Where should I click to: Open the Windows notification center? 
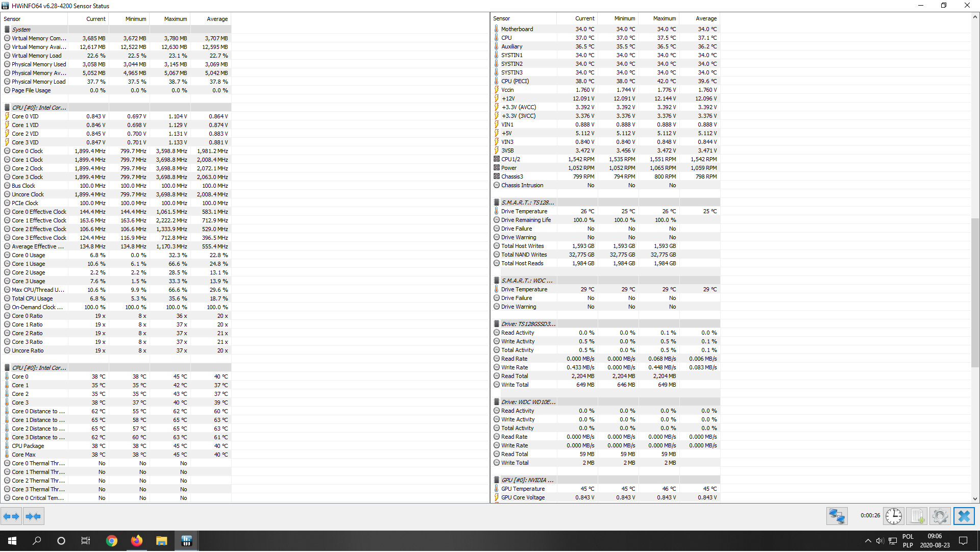[x=963, y=541]
